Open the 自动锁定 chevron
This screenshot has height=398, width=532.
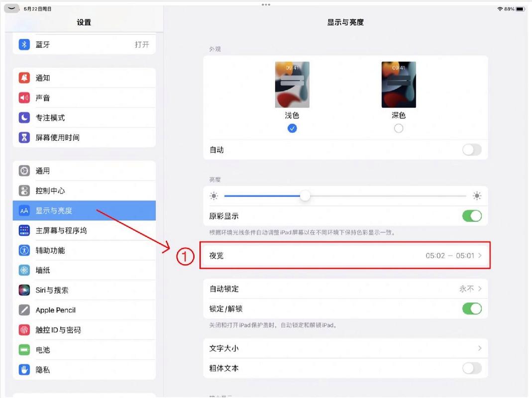click(x=480, y=289)
